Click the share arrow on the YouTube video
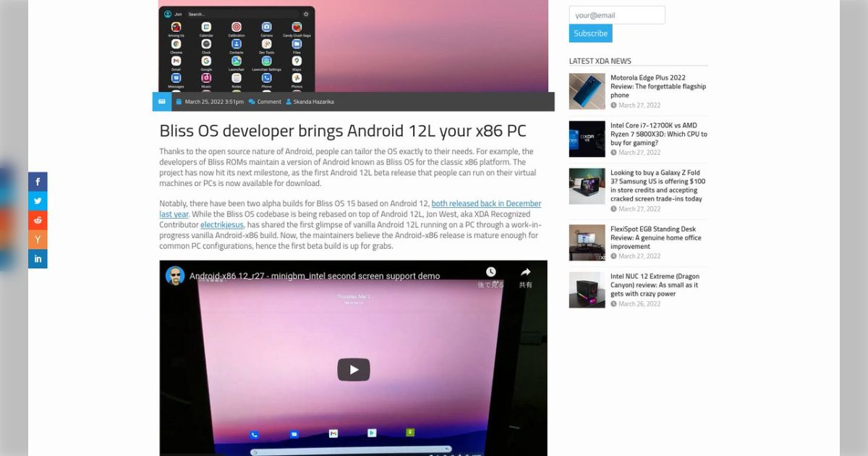This screenshot has height=456, width=868. 526,271
